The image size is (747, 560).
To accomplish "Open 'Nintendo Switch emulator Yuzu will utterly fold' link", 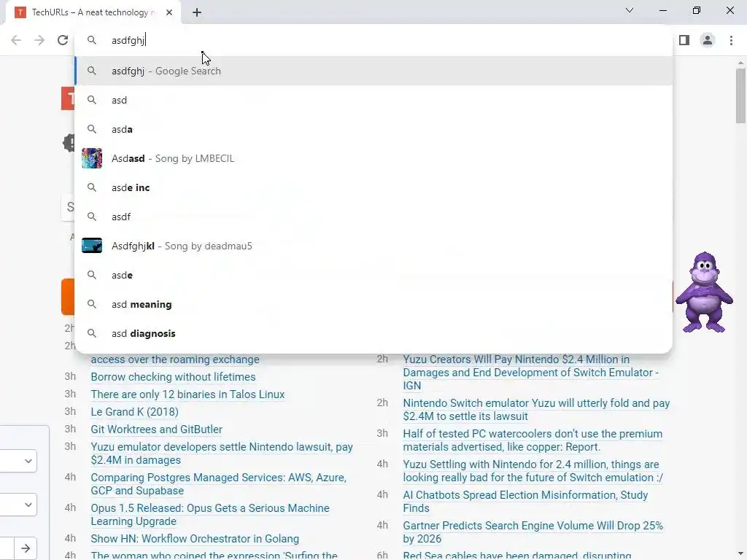I will click(x=536, y=410).
